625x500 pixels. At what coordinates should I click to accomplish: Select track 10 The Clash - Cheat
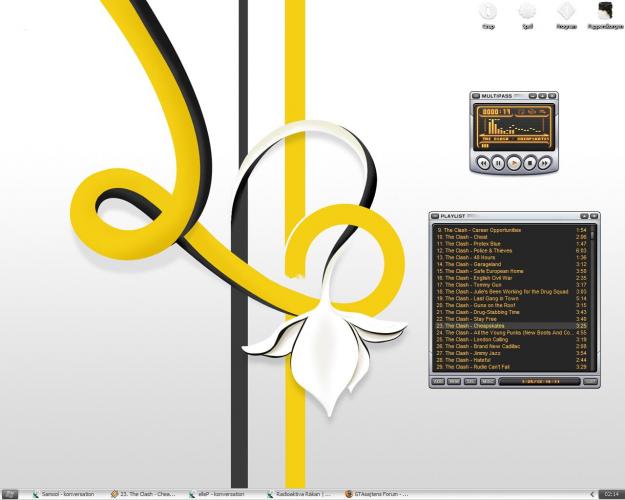(x=512, y=237)
